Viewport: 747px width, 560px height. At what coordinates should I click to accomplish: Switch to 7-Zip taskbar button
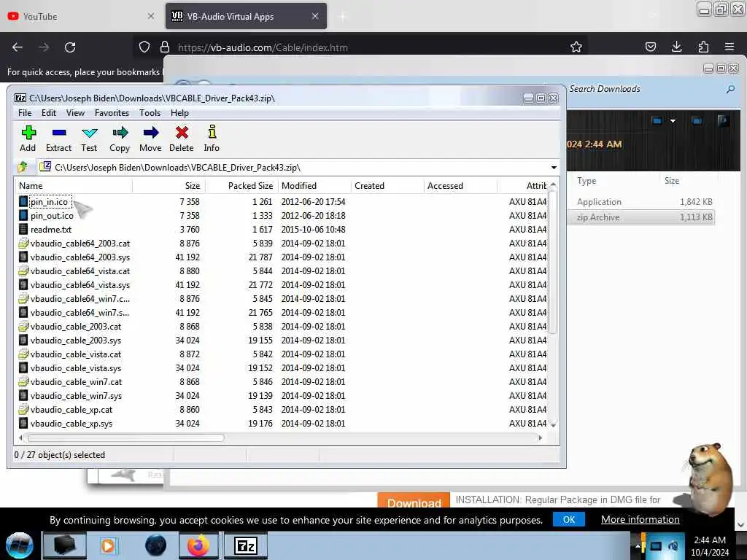246,545
